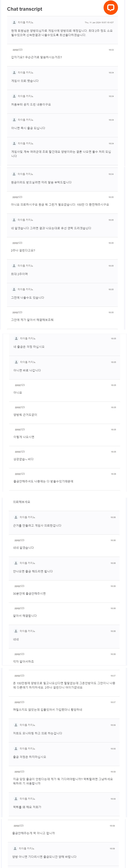Click the avatar above "처음부터 공지 드린 내용이구요"
The height and width of the screenshot is (868, 128).
click(x=14, y=96)
